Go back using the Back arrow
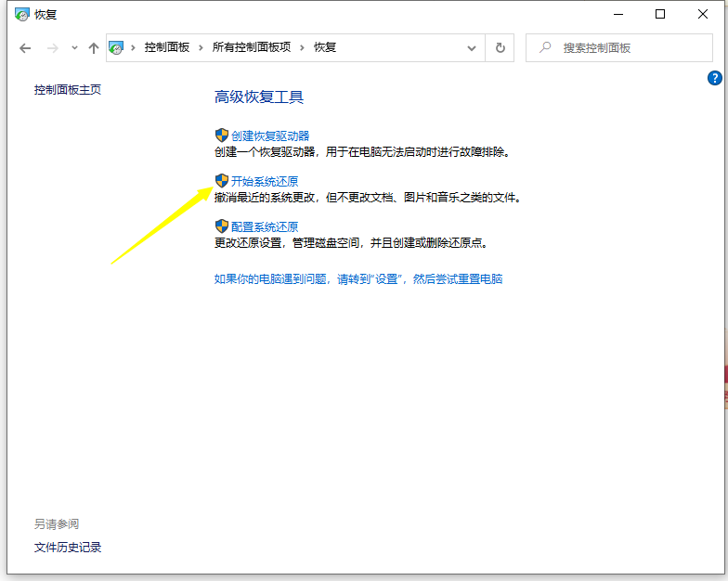The image size is (728, 581). [x=25, y=48]
